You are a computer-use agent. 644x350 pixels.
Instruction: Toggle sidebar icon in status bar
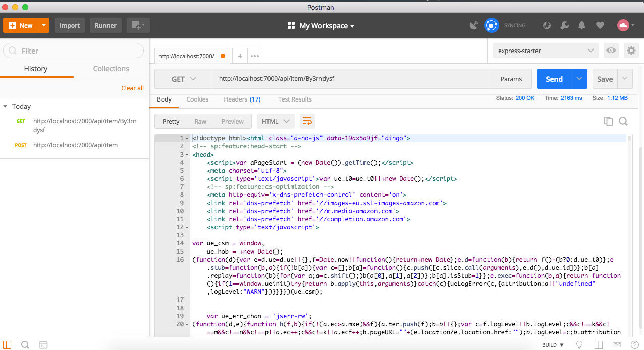tap(7, 345)
